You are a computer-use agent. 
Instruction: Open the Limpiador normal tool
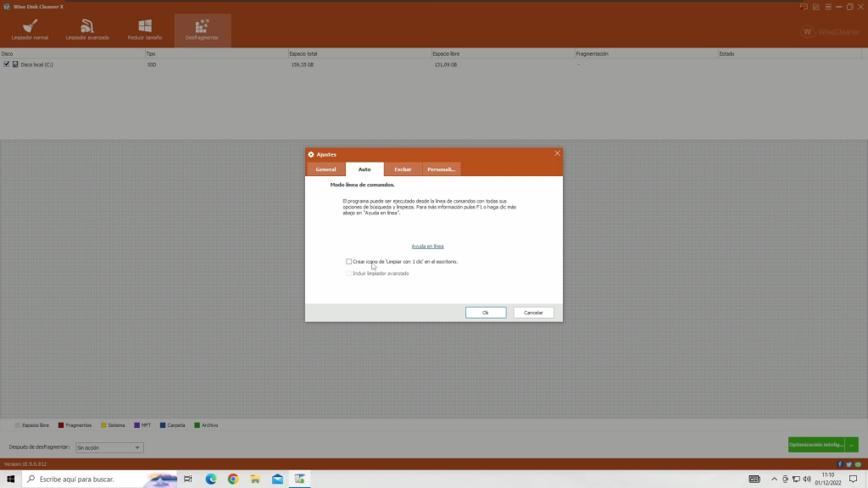(30, 30)
